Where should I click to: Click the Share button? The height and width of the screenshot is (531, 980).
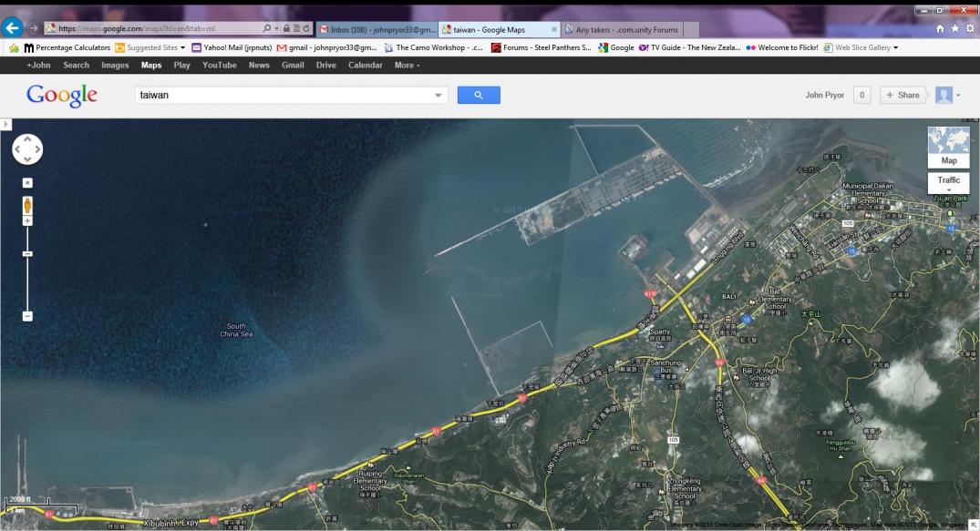(x=903, y=95)
